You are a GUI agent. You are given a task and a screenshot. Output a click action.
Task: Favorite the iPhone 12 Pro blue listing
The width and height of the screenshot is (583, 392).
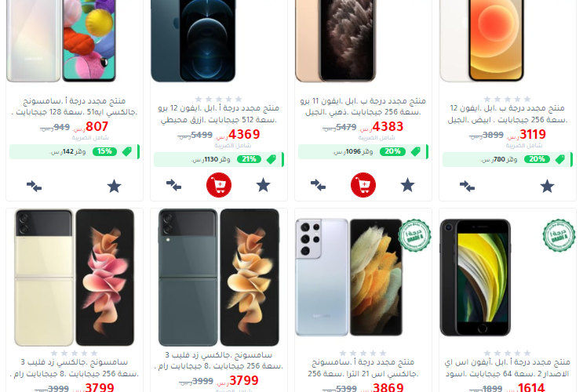(263, 185)
